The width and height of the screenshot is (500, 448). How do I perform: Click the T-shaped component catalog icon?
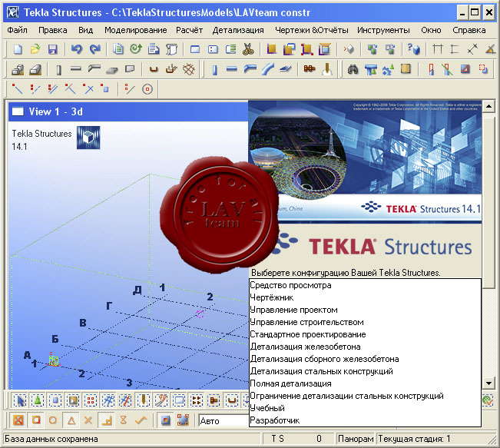[370, 69]
